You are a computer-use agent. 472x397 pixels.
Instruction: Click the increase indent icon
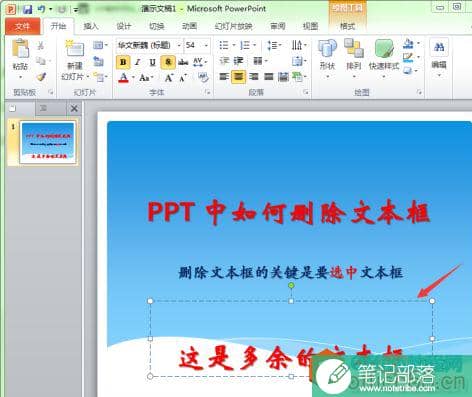(239, 61)
